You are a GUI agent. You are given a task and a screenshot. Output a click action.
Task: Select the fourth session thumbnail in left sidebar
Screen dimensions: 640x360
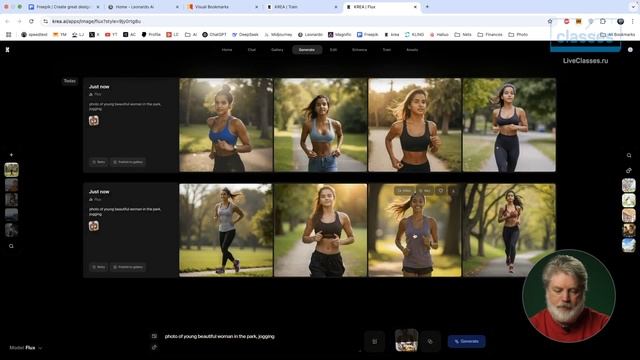click(x=11, y=215)
